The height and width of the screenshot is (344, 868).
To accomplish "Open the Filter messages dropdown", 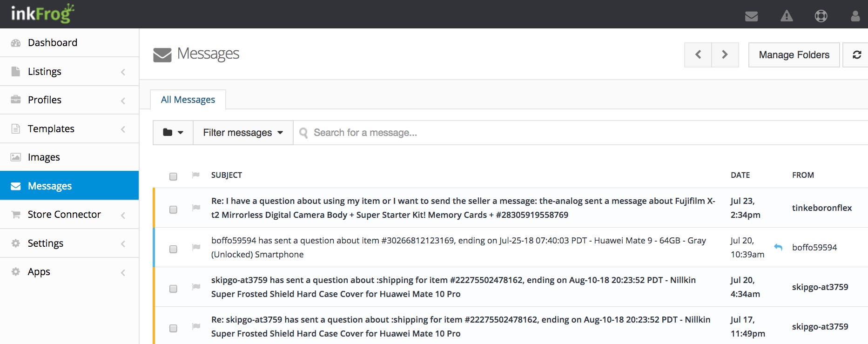I will coord(243,133).
